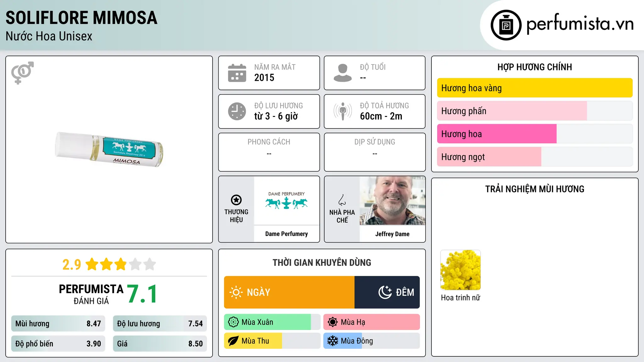644x362 pixels.
Task: Click the DỊP SỬ DỤNG label
Action: click(375, 142)
